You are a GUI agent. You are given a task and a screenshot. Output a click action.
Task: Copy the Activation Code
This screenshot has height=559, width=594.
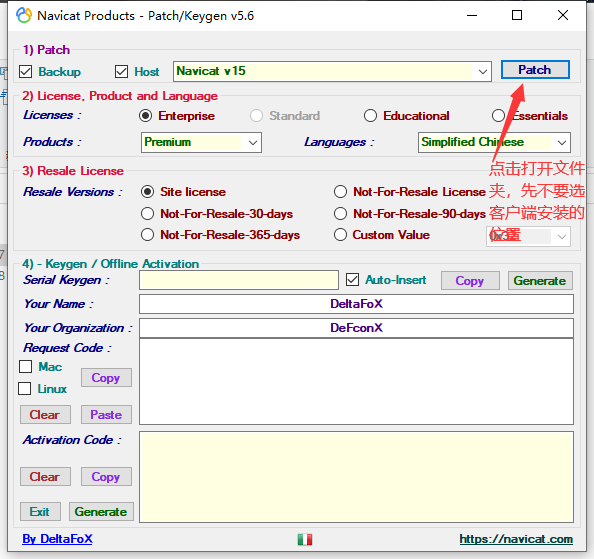106,476
